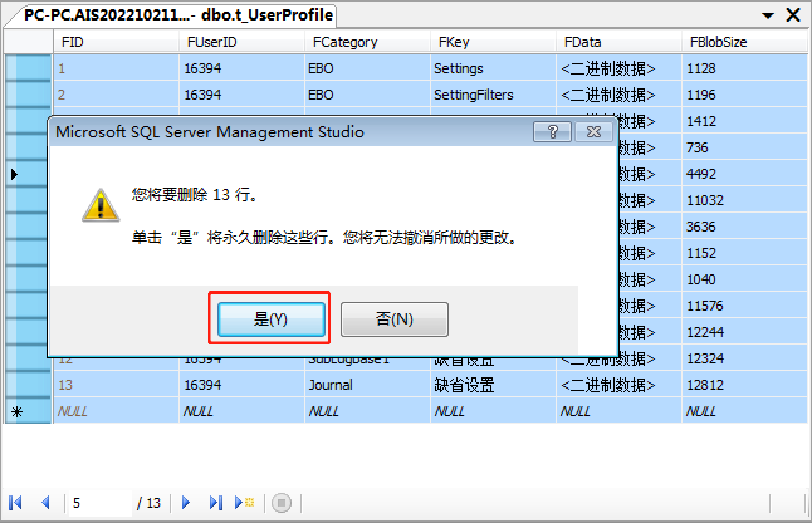Select row header of row 1
The height and width of the screenshot is (523, 812).
28,68
